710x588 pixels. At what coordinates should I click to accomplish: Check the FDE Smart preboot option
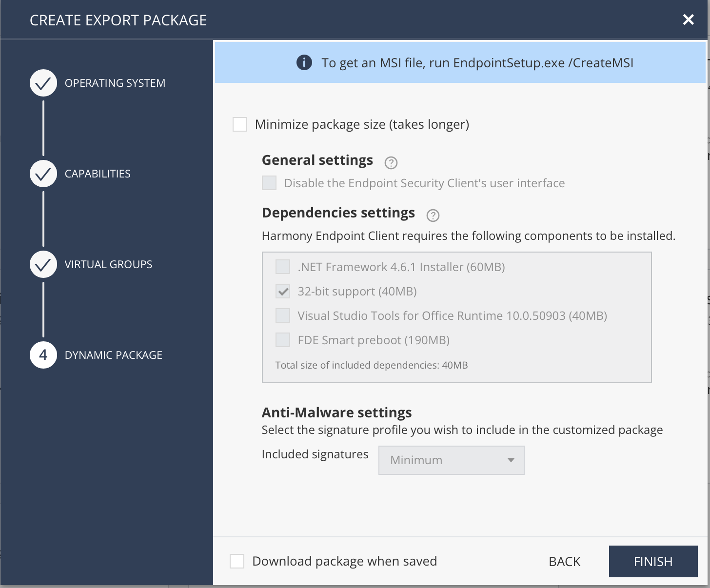tap(283, 340)
